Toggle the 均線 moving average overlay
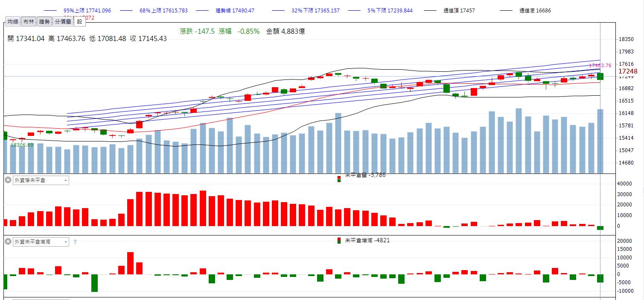The width and height of the screenshot is (644, 300). click(x=13, y=21)
